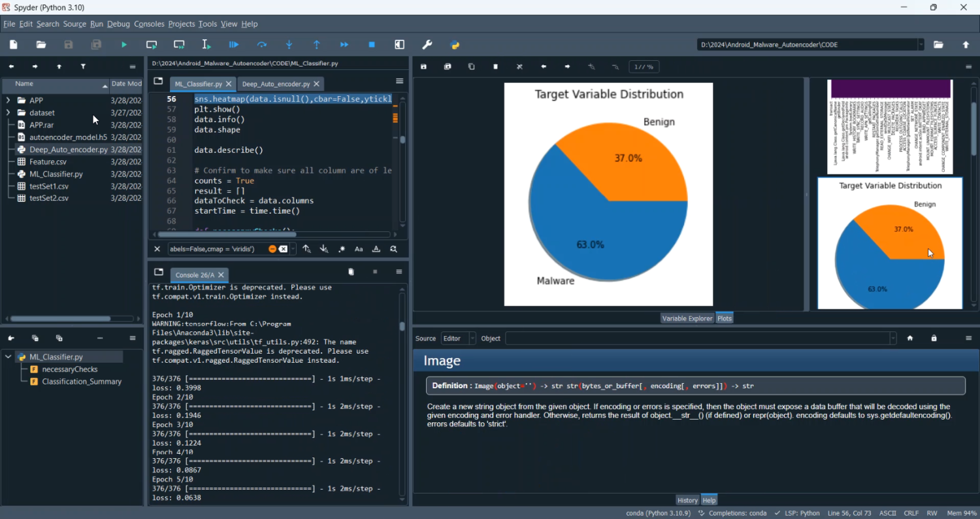Viewport: 980px width, 519px height.
Task: Open the Source dropdown set to Editor
Action: (x=458, y=338)
